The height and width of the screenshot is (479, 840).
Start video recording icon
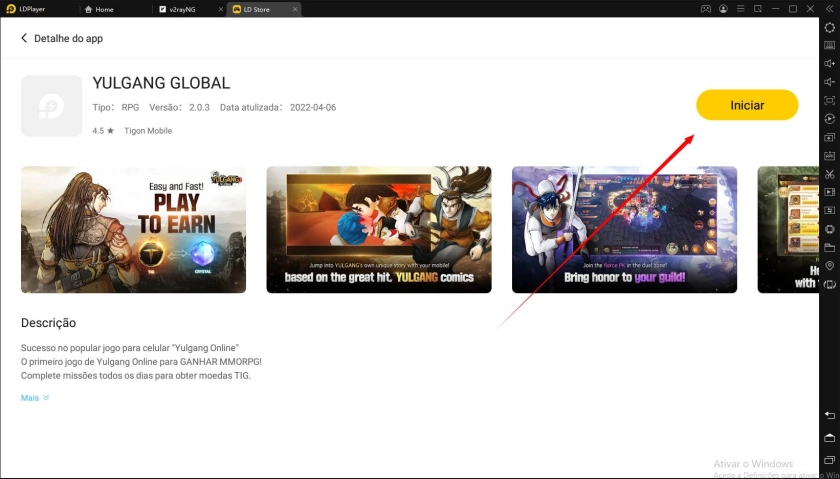[829, 192]
